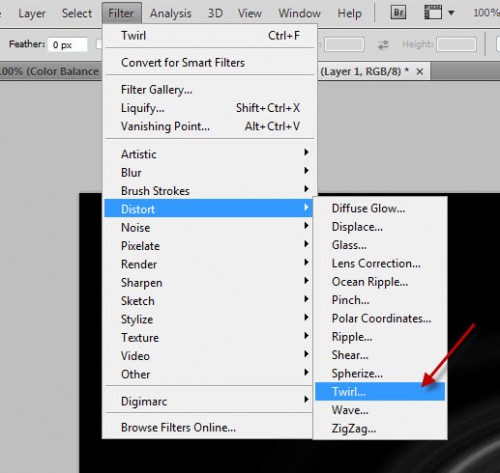
Task: Open the Layer menu
Action: coord(32,13)
